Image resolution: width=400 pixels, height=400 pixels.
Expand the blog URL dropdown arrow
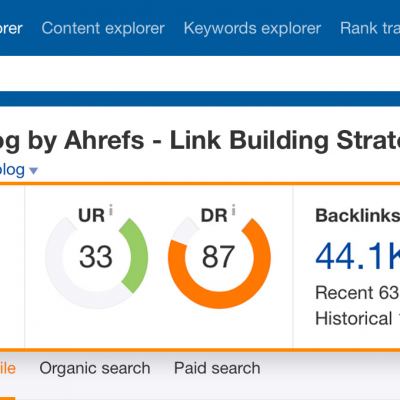(x=33, y=171)
